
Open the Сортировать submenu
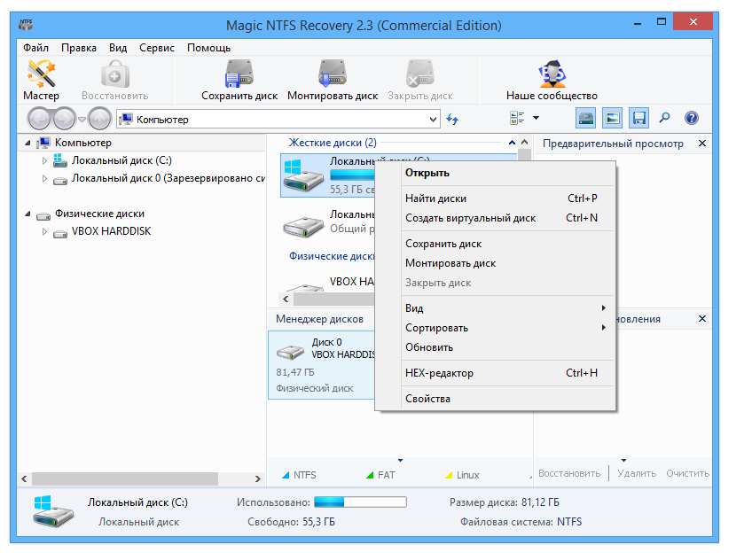tap(507, 328)
